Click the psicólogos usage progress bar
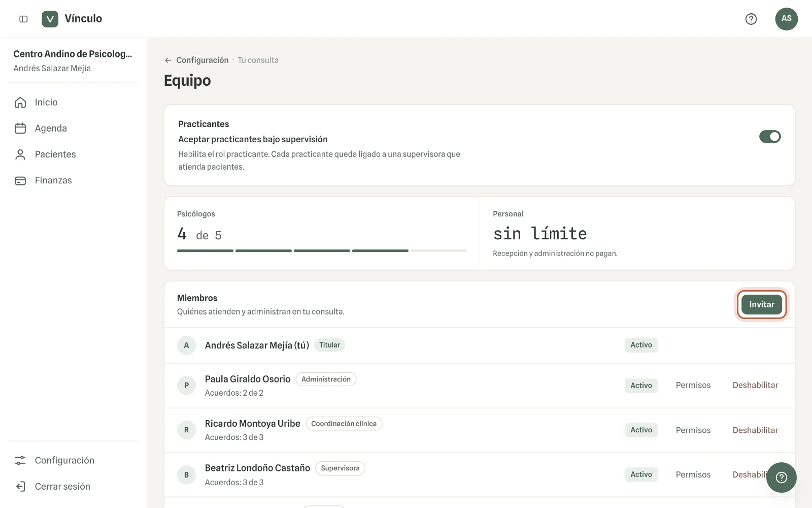 pyautogui.click(x=322, y=250)
